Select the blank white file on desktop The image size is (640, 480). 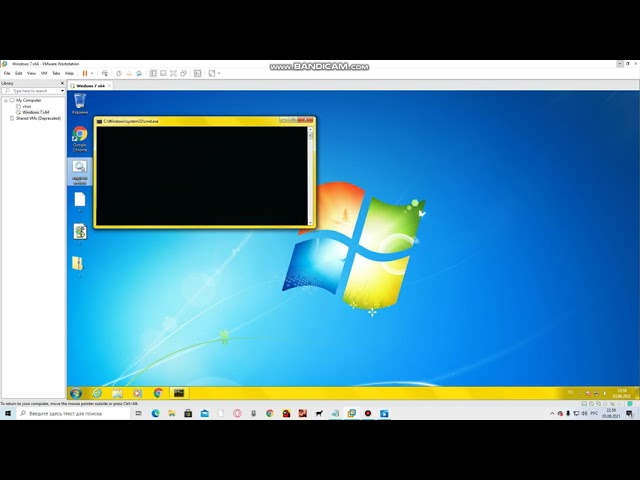click(80, 202)
